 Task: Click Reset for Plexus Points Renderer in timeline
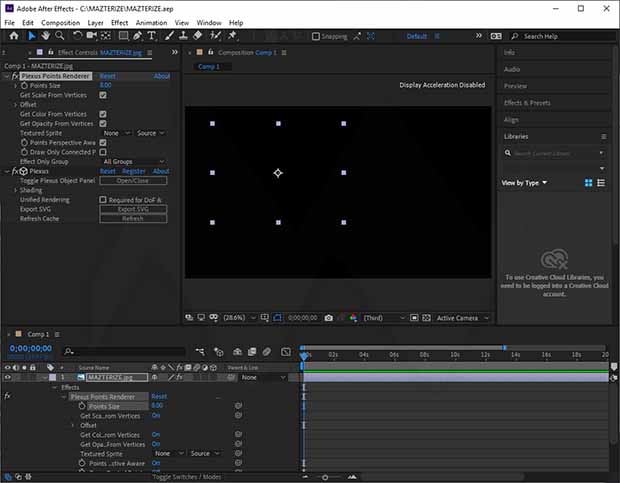[159, 396]
